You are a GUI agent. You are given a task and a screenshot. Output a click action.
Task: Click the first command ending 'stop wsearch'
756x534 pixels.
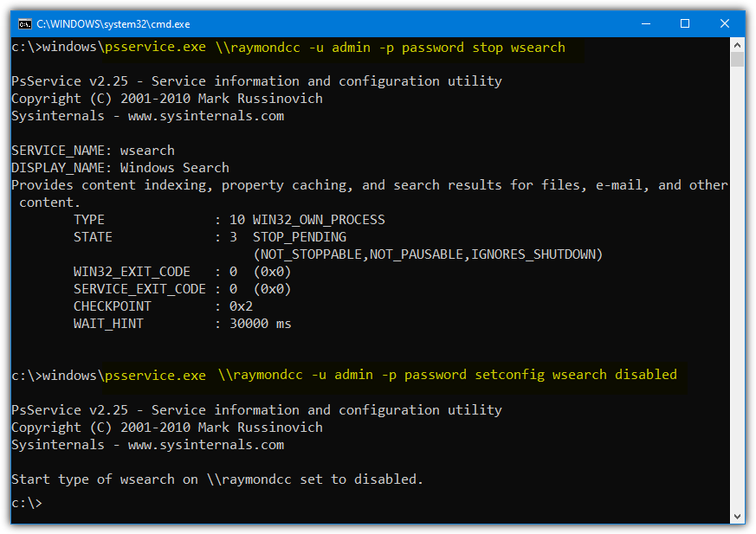click(288, 48)
